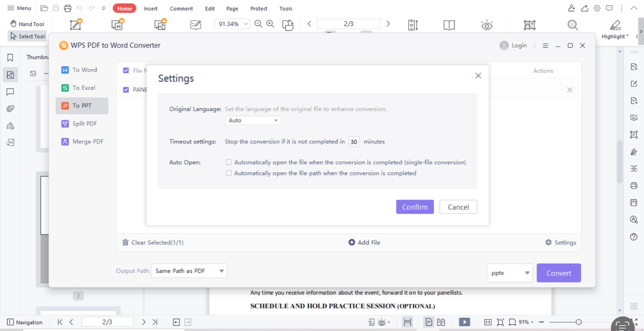This screenshot has width=644, height=331.
Task: Open the Original Language dropdown
Action: click(253, 120)
